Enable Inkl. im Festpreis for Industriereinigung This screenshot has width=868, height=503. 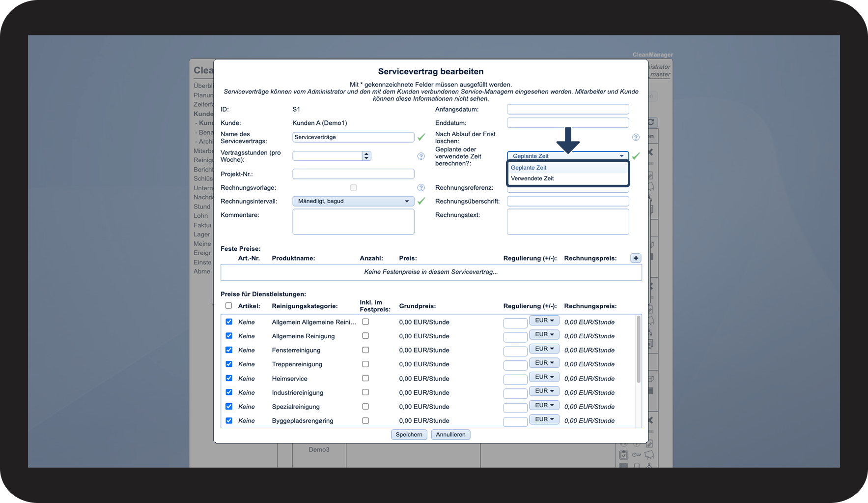[x=365, y=392]
